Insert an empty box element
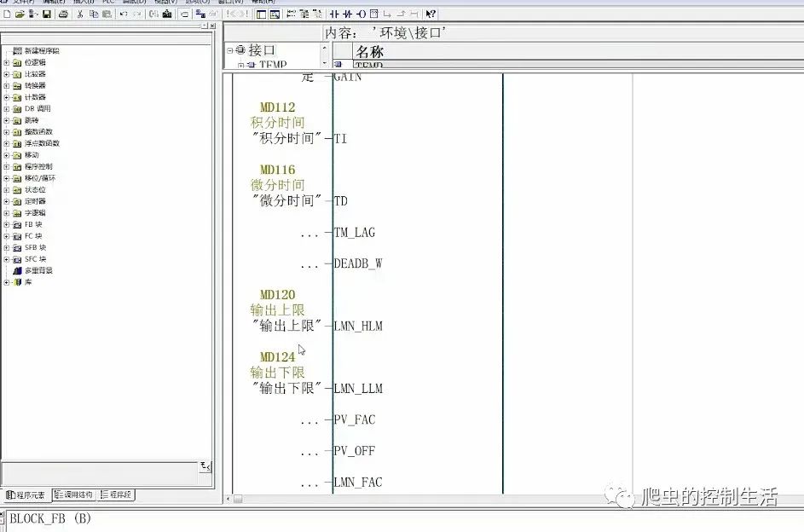Screen dimensions: 804x532 click(x=373, y=14)
